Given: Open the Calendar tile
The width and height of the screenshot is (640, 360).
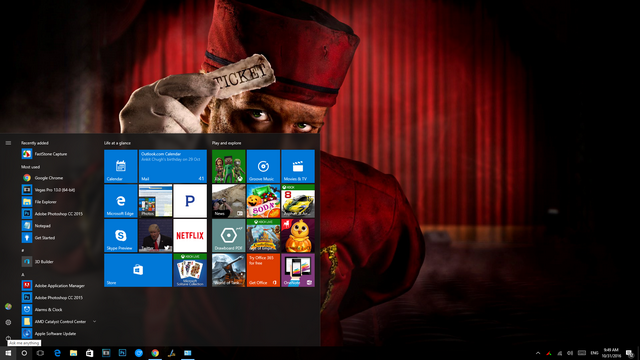Looking at the screenshot, I should pyautogui.click(x=120, y=166).
